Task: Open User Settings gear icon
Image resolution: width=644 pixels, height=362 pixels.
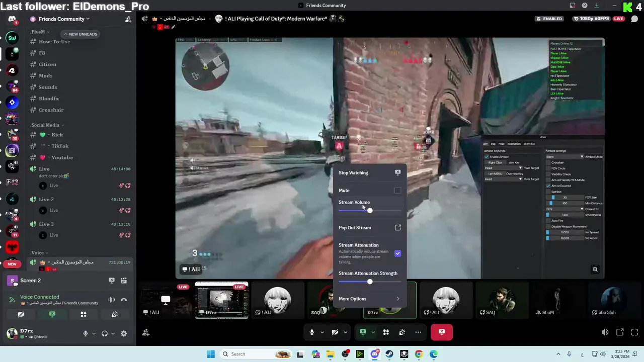Action: tap(124, 333)
